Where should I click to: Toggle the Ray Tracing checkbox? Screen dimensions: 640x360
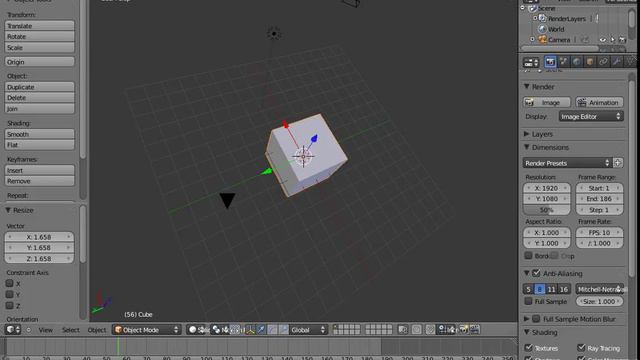[x=581, y=348]
